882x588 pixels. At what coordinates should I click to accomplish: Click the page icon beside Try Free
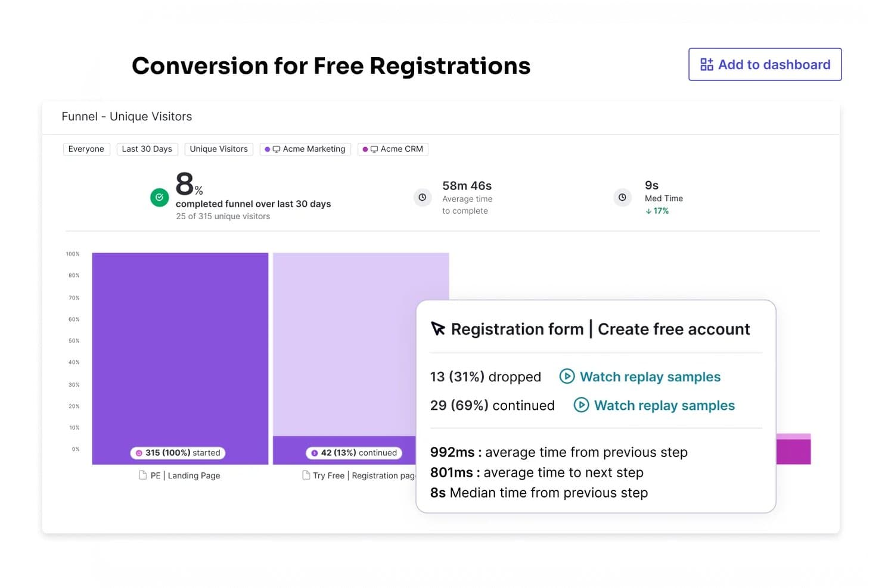[306, 475]
